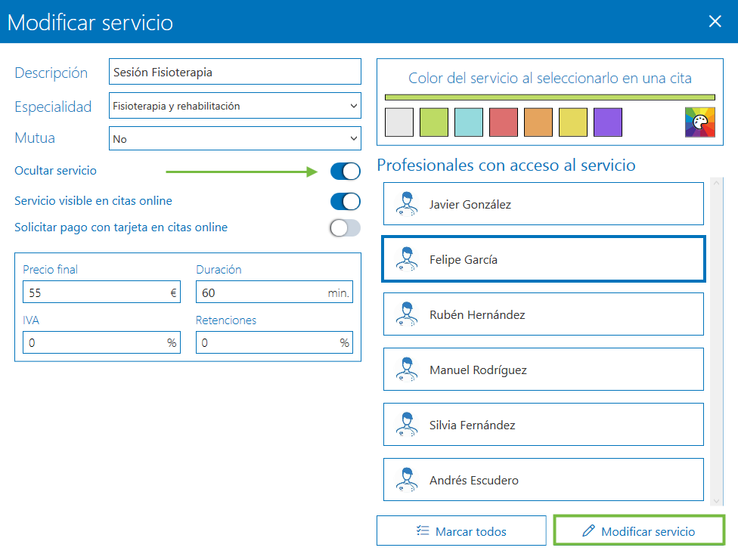Disable Servicio visible en citas online
Viewport: 738px width, 560px height.
(x=345, y=202)
